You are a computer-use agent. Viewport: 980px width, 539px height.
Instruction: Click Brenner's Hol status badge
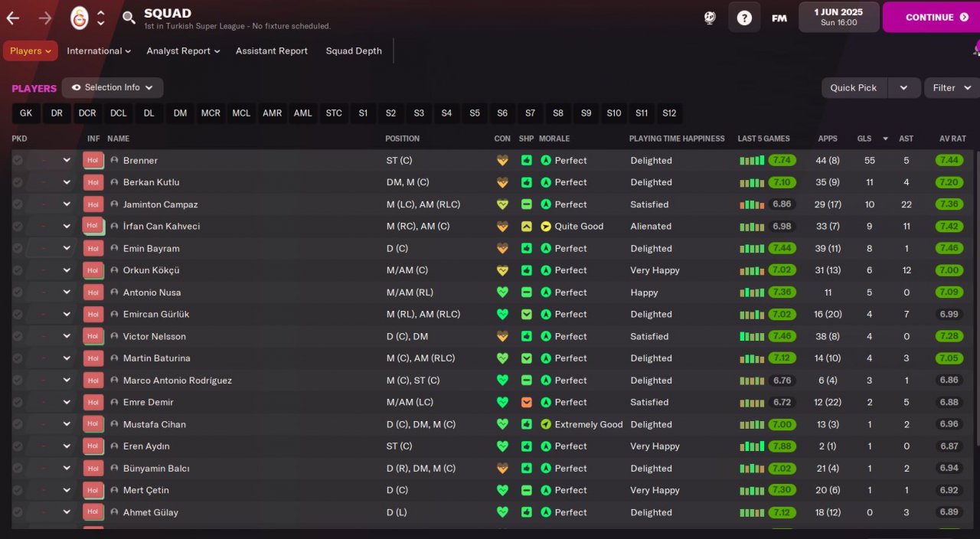coord(93,160)
